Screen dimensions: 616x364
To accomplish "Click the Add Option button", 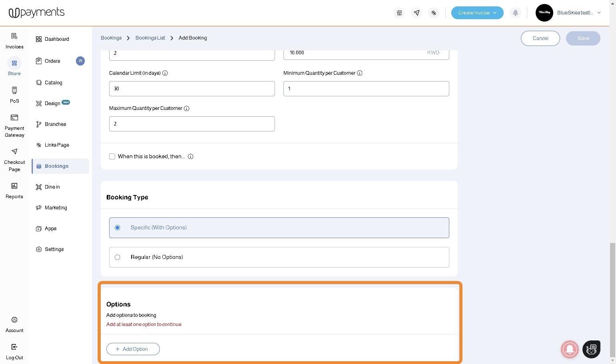I will coord(133,349).
